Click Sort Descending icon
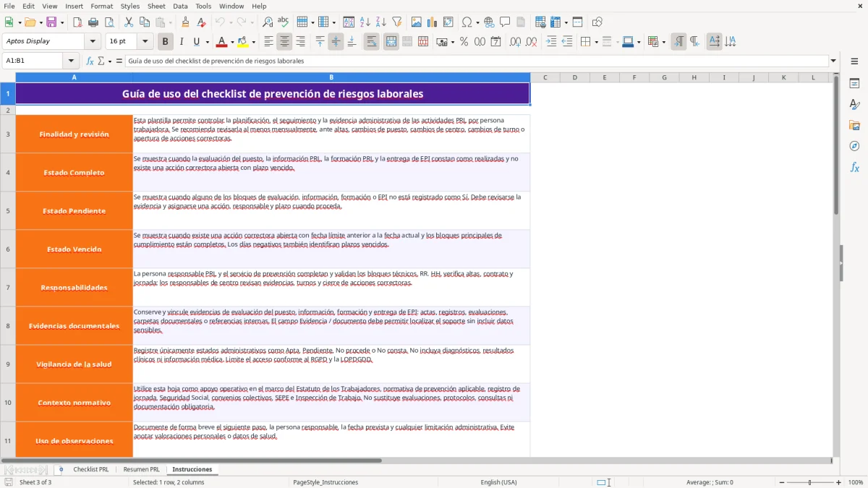 (x=381, y=22)
